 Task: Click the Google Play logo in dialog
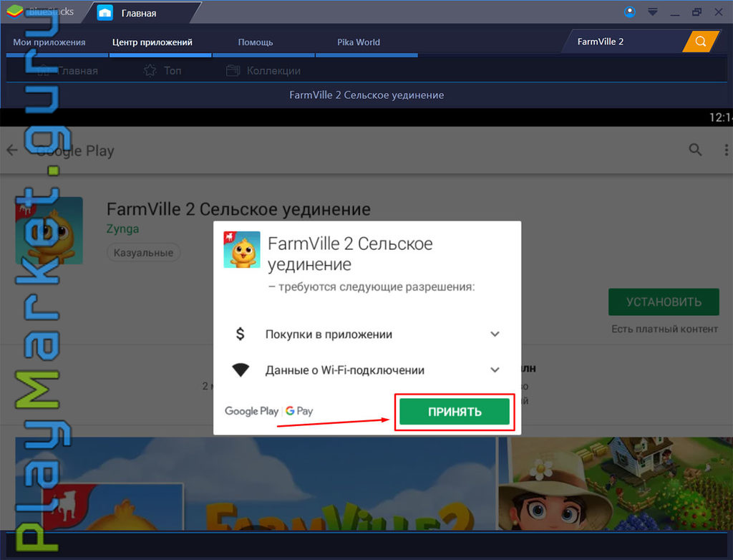coord(251,411)
